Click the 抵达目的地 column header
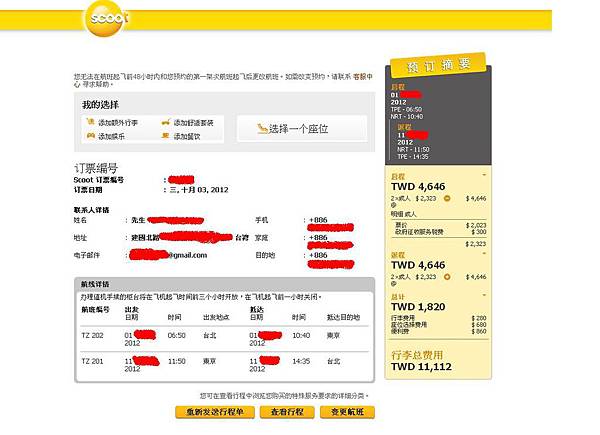Image resolution: width=600 pixels, height=435 pixels. (x=343, y=317)
